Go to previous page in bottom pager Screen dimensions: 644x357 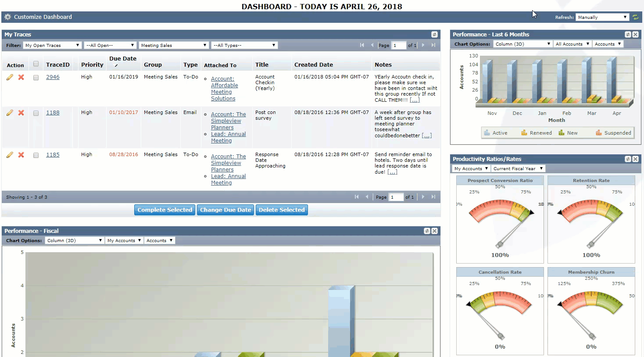(x=367, y=197)
